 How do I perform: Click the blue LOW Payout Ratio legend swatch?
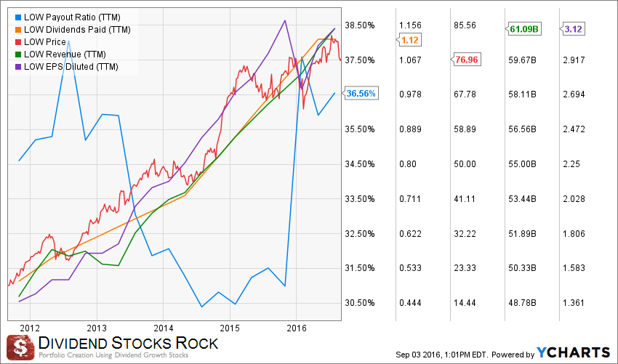pyautogui.click(x=17, y=17)
